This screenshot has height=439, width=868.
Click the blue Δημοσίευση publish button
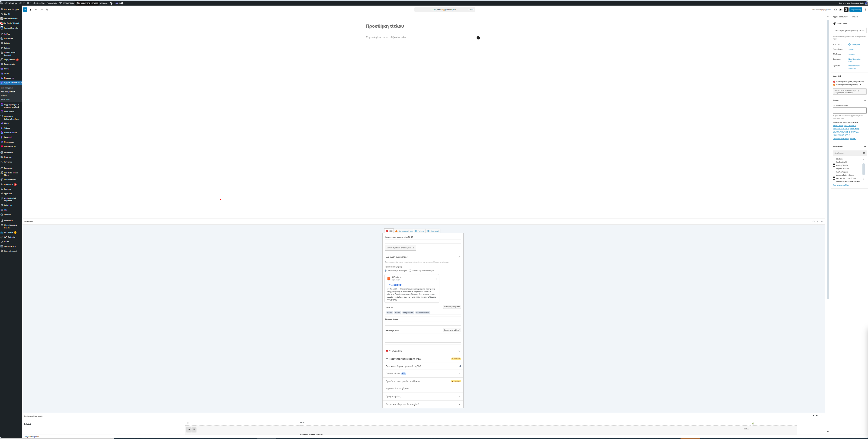coord(855,10)
